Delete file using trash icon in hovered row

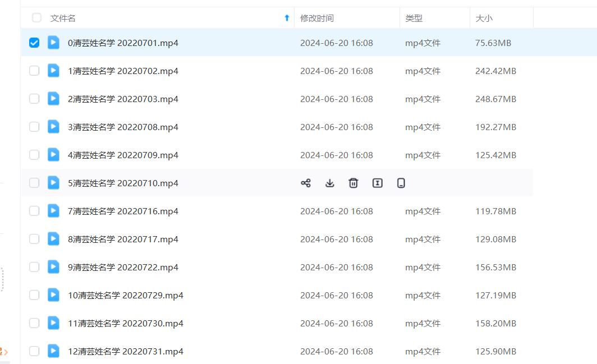click(353, 183)
